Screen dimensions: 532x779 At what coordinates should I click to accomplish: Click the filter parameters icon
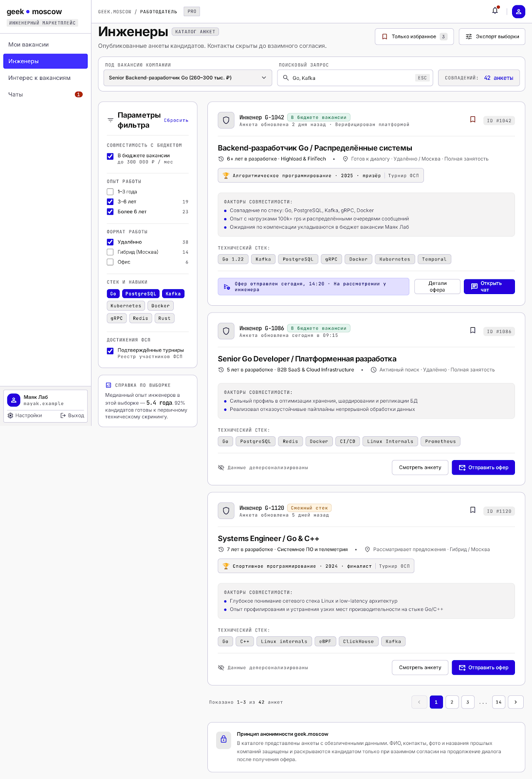point(110,120)
